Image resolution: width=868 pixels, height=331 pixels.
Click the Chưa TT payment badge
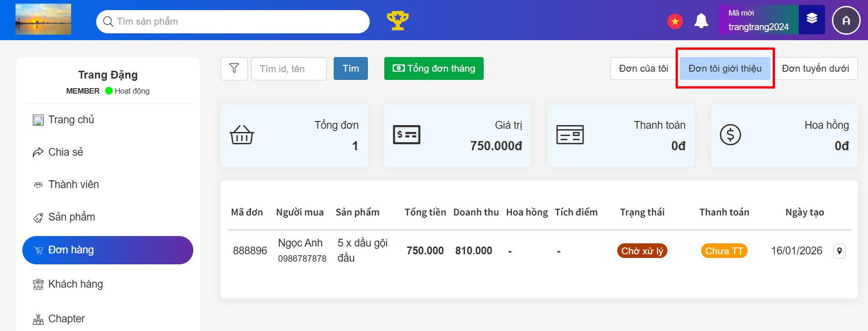pos(723,251)
